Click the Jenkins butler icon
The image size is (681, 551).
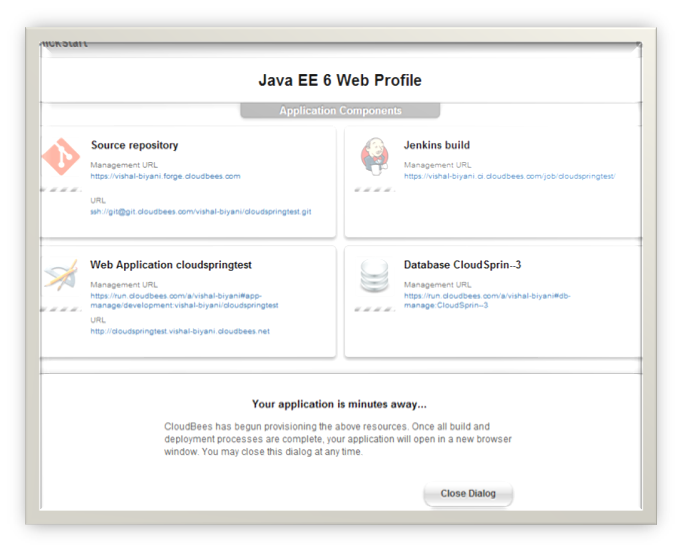tap(375, 157)
